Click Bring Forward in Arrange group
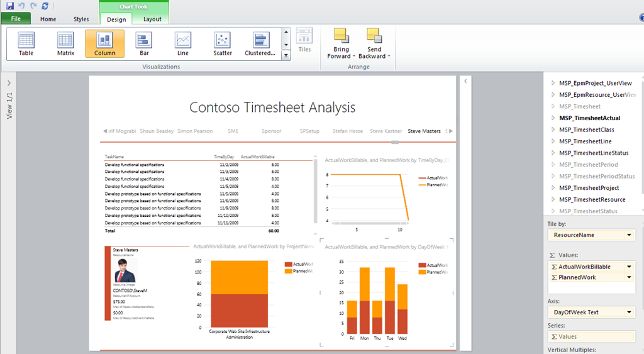 pos(341,43)
